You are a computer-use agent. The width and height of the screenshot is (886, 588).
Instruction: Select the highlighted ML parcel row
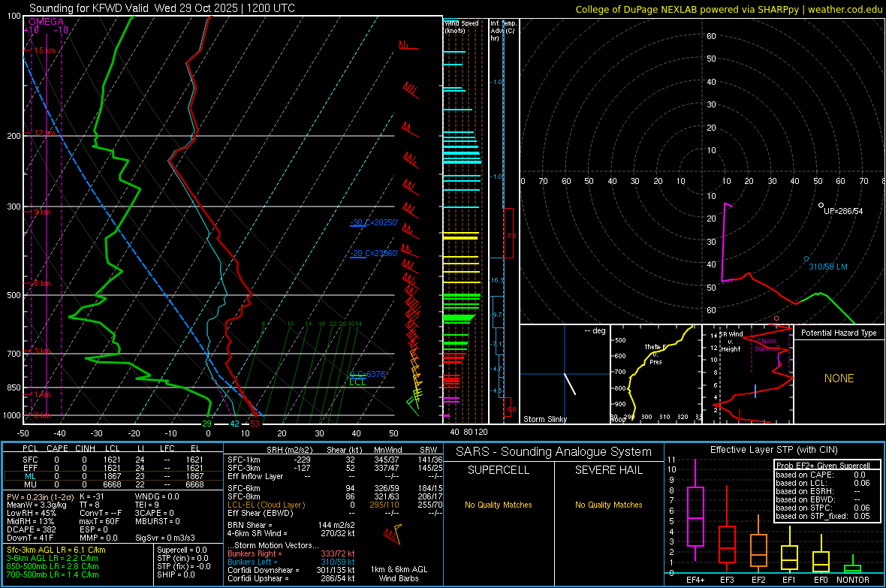pos(113,476)
